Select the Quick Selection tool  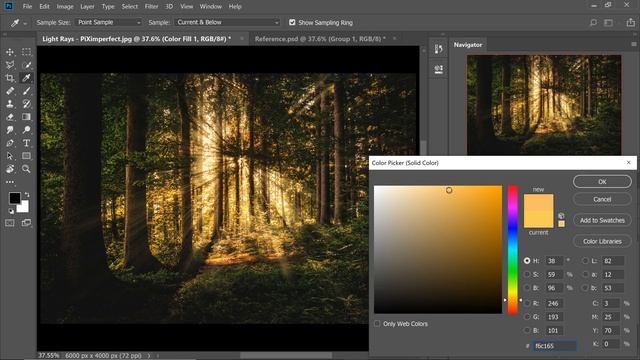(x=27, y=65)
